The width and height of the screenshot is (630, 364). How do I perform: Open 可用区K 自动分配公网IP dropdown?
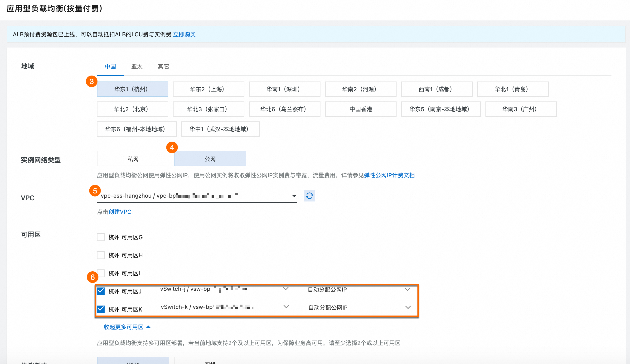click(x=358, y=307)
